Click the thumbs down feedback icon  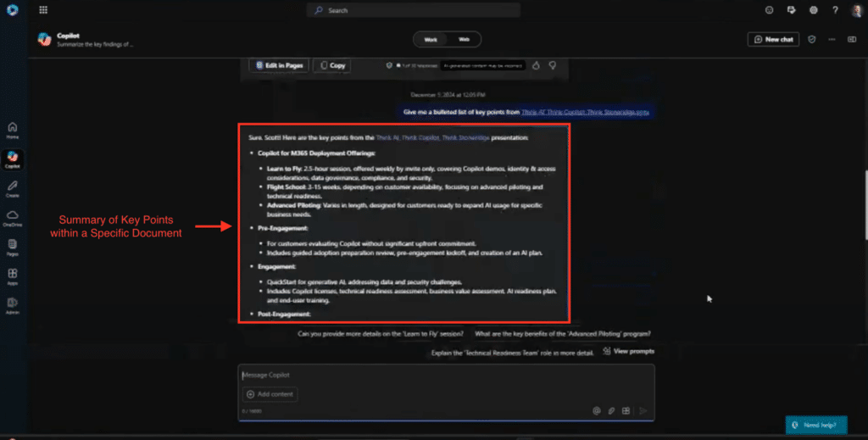[x=552, y=65]
